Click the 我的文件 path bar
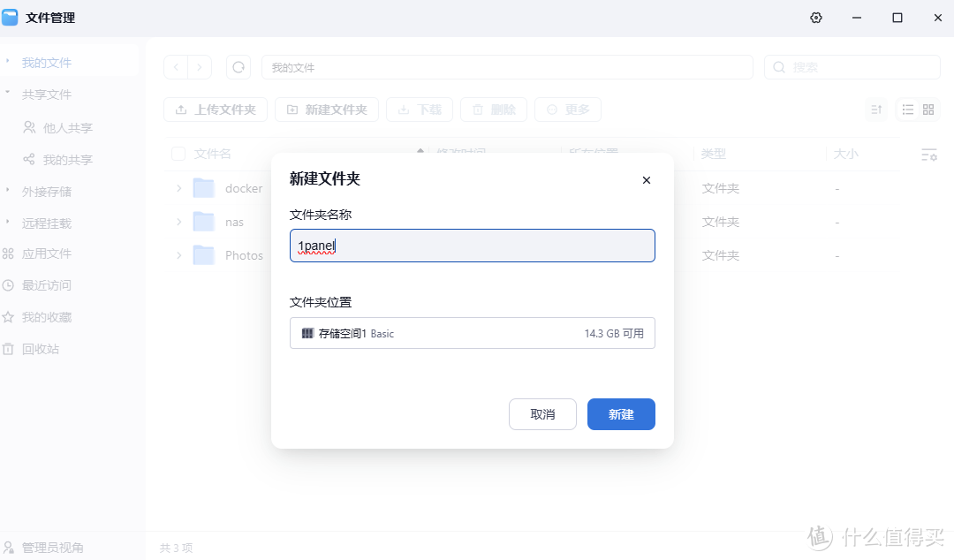The width and height of the screenshot is (954, 560). tap(507, 67)
